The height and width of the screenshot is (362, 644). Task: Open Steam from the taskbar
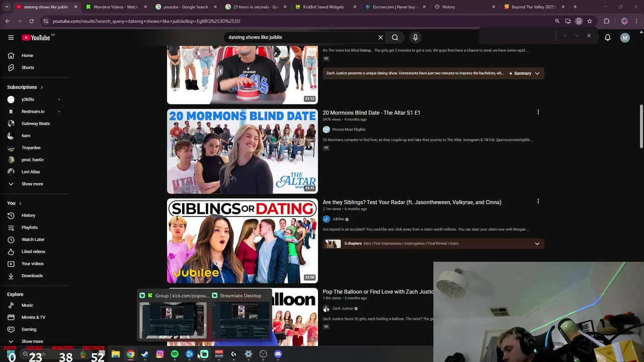(x=145, y=354)
